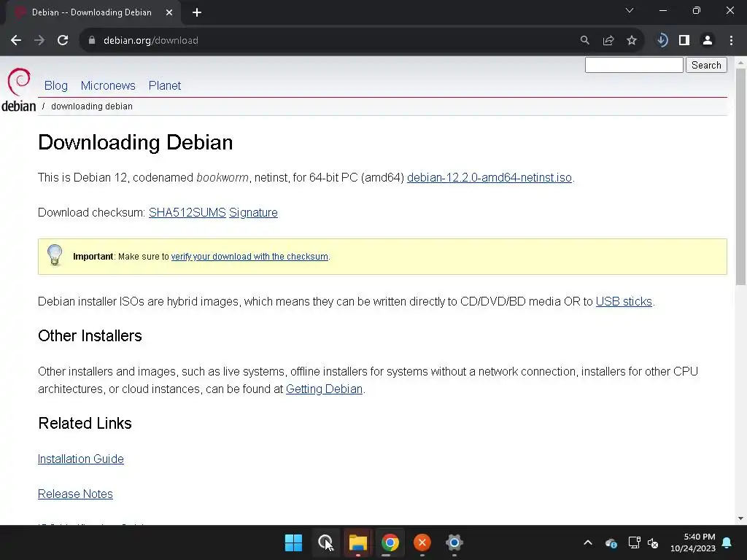The height and width of the screenshot is (560, 747).
Task: Close the Debian download tab
Action: 169,13
